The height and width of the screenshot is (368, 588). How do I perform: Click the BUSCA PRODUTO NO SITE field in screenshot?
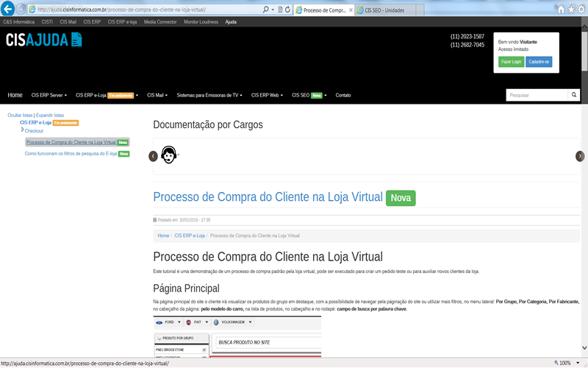click(268, 342)
